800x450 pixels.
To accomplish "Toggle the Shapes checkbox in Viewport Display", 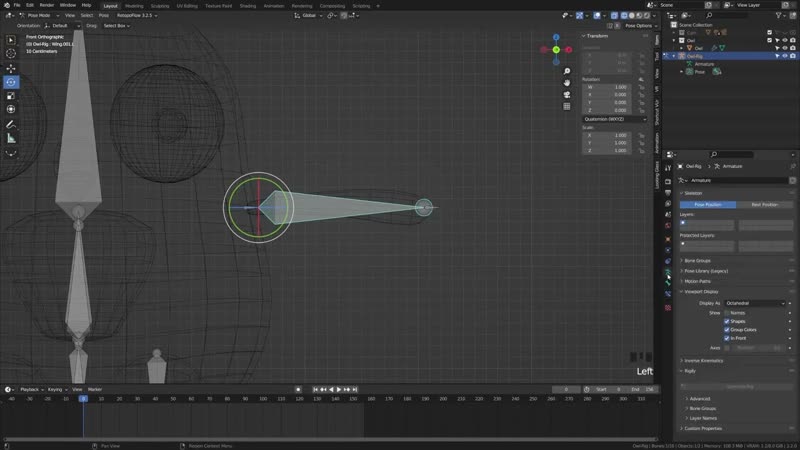I will (727, 321).
